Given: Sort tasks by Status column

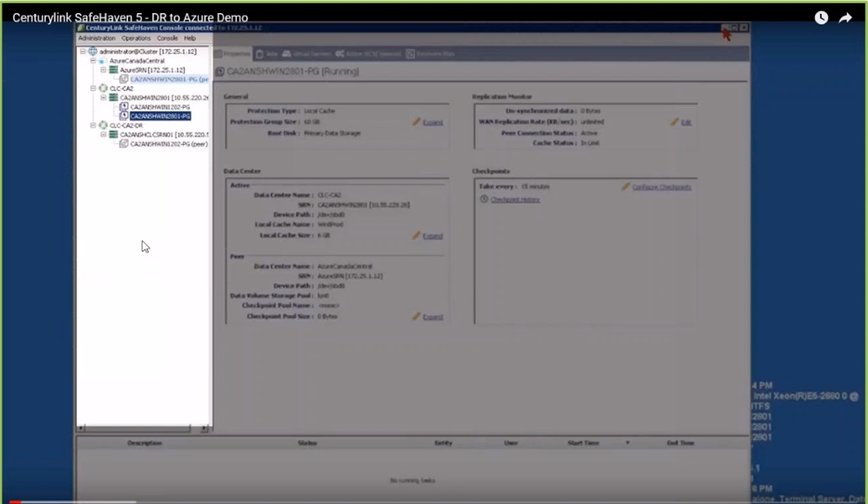Looking at the screenshot, I should click(307, 443).
